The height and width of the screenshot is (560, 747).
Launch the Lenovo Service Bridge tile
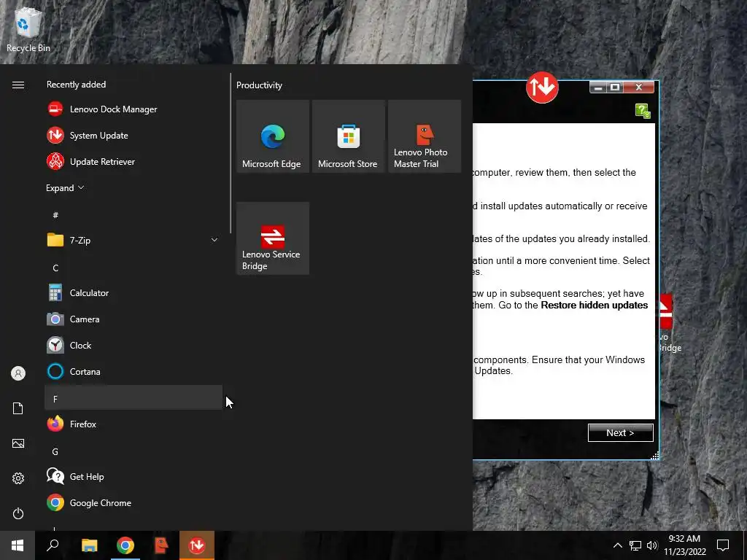(x=273, y=238)
